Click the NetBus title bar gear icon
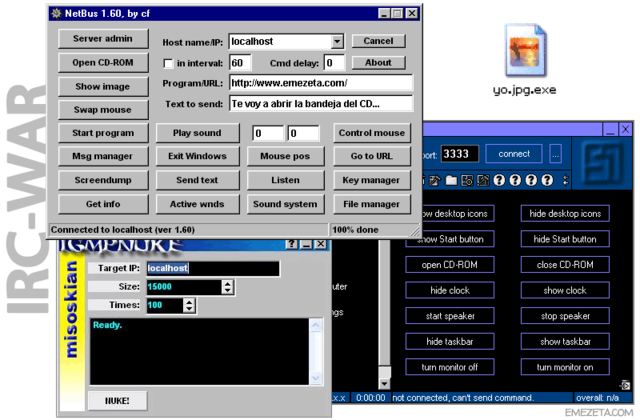This screenshot has height=420, width=640. 56,13
